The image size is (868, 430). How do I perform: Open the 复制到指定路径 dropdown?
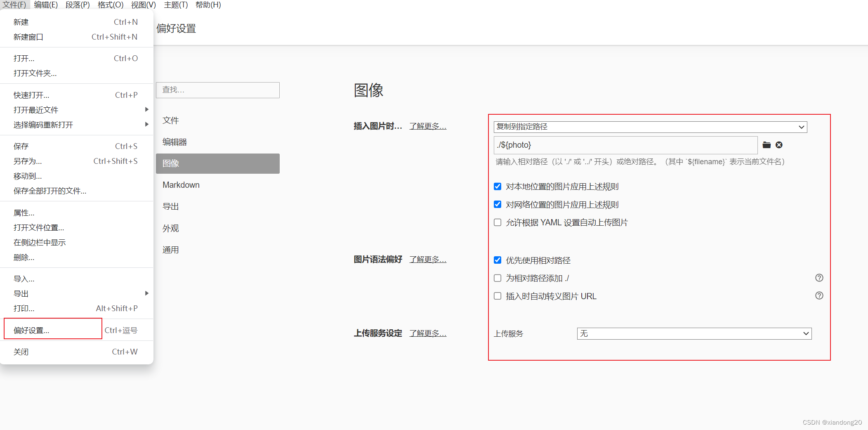pyautogui.click(x=650, y=127)
